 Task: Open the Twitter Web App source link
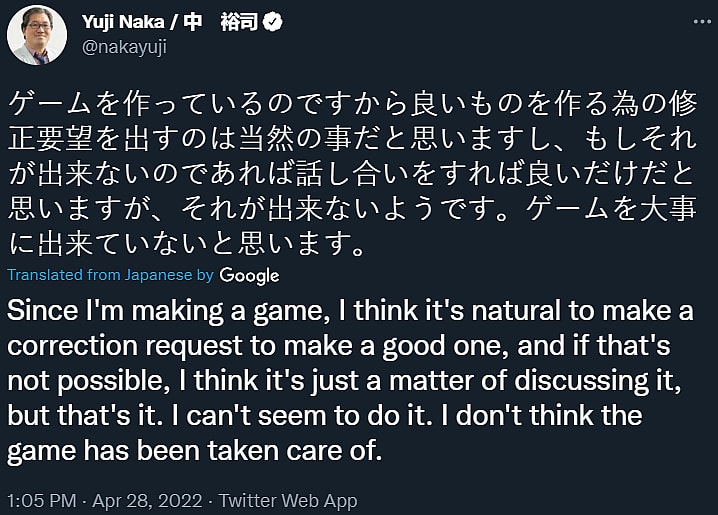coord(288,499)
